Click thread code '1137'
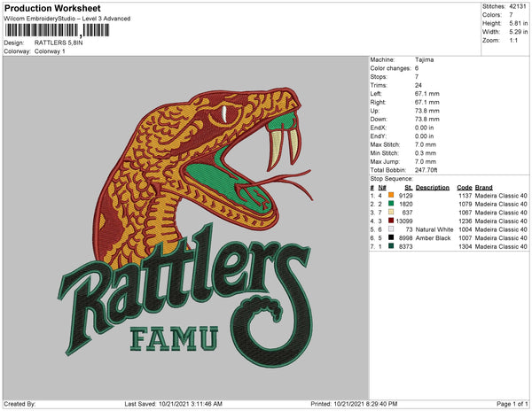 (x=465, y=196)
